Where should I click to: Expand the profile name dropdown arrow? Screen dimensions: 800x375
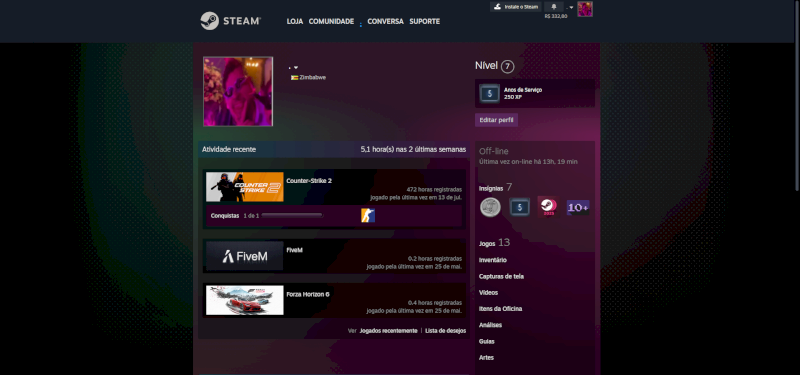click(296, 67)
